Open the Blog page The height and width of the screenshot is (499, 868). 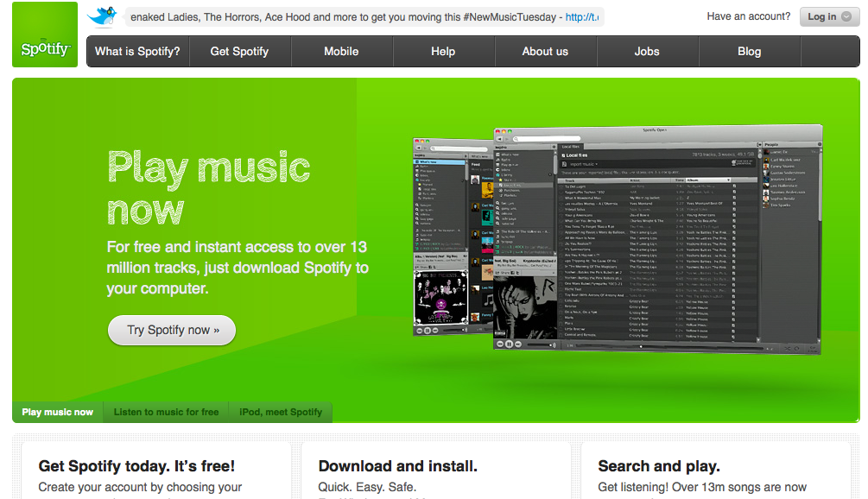750,52
